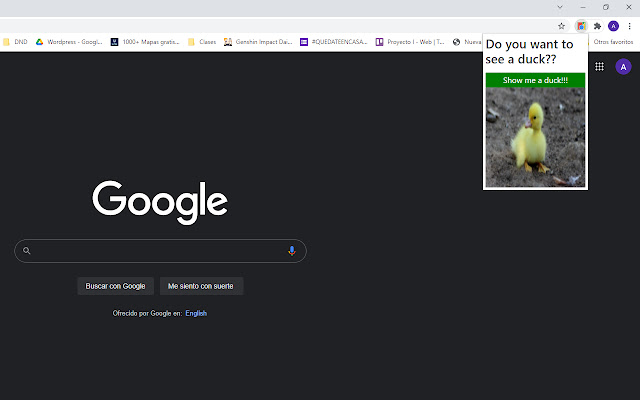Open the Genshin Impact Daily bookmark
The width and height of the screenshot is (640, 400).
[258, 42]
